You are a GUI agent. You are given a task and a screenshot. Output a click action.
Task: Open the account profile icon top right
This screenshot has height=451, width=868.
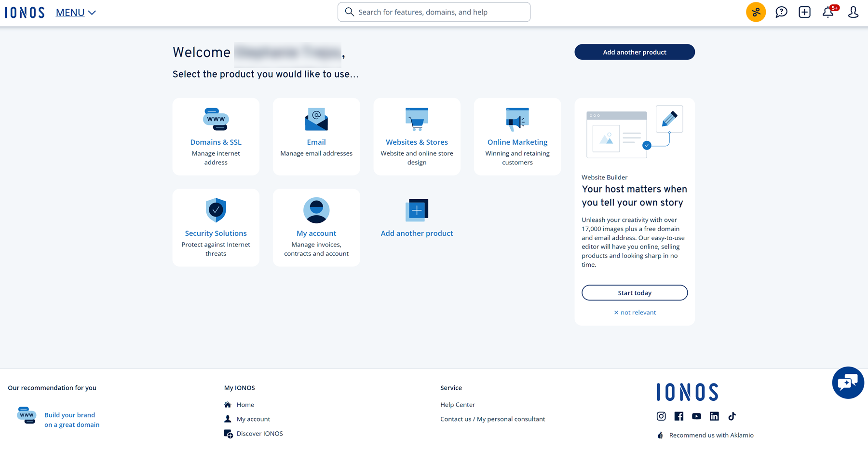[x=853, y=12]
